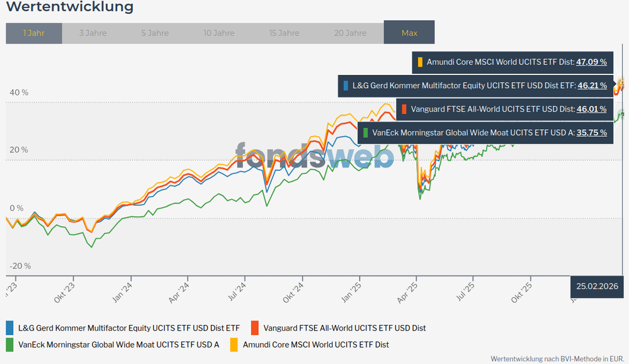
Task: Click the Apr '25 axis label
Action: [x=407, y=292]
